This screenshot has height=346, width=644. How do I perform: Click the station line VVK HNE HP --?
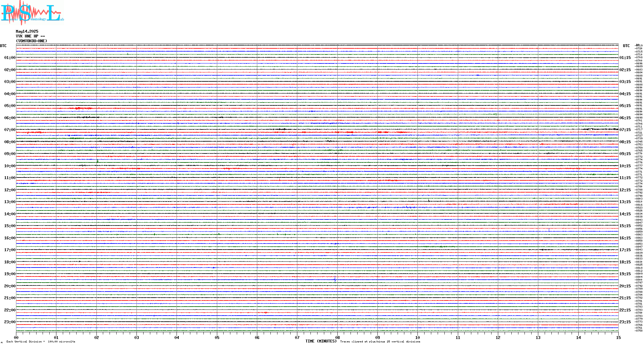click(x=30, y=36)
